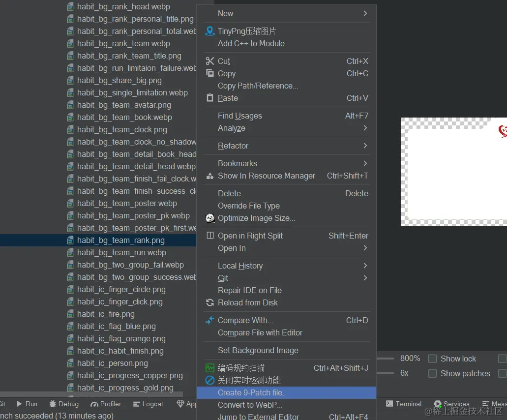Select habit_bg_rank_team_title.png file

point(129,56)
